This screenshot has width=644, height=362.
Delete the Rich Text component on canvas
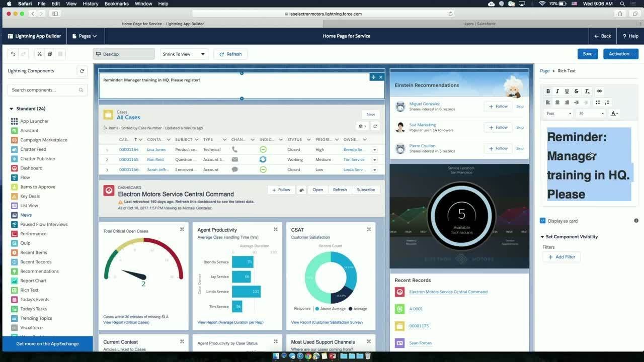(381, 77)
